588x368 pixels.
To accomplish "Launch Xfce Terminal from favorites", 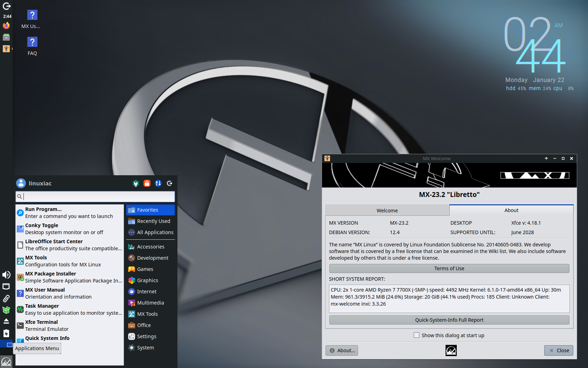I will 70,326.
